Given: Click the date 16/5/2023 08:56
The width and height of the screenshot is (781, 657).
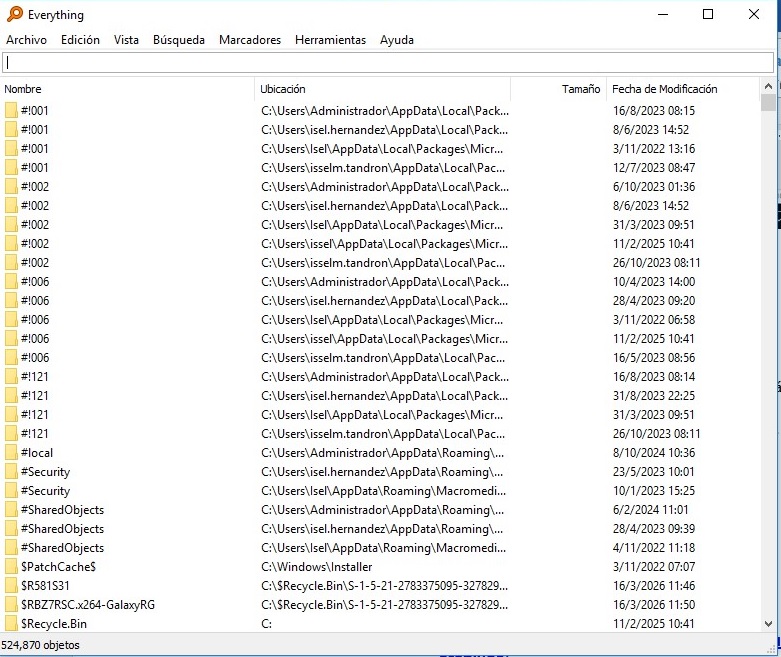Looking at the screenshot, I should click(654, 357).
